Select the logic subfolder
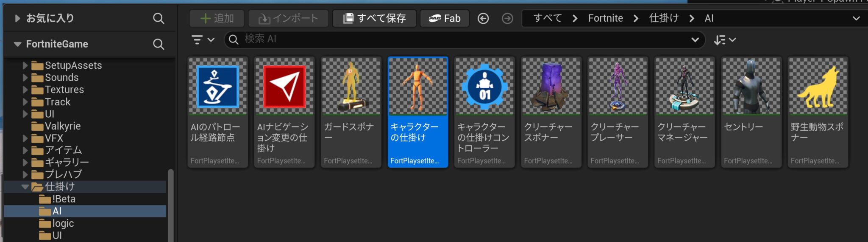 pyautogui.click(x=63, y=223)
